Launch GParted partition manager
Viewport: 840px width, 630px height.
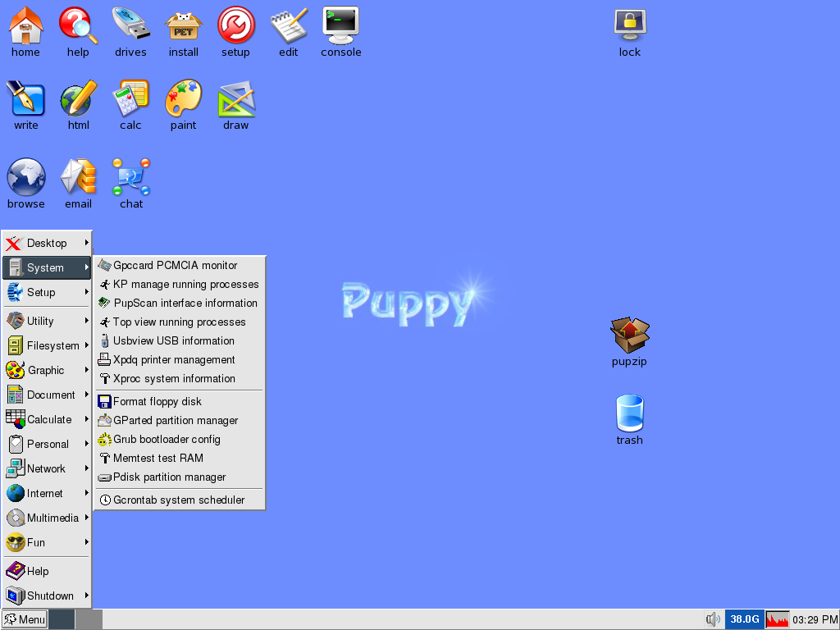[x=180, y=420]
